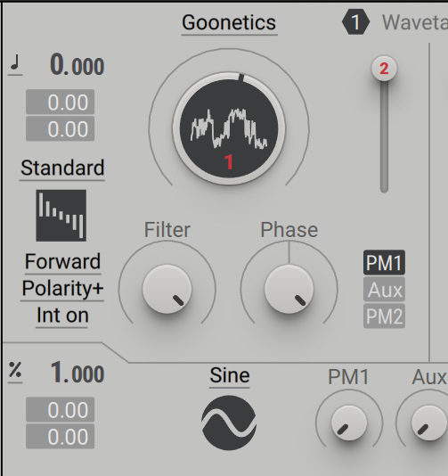This screenshot has height=476, width=448.
Task: Open the Sine waveform selector
Action: tap(229, 376)
